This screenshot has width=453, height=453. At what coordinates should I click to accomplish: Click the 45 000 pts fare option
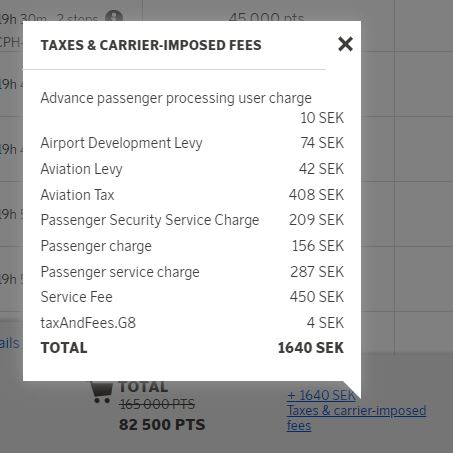pos(266,17)
